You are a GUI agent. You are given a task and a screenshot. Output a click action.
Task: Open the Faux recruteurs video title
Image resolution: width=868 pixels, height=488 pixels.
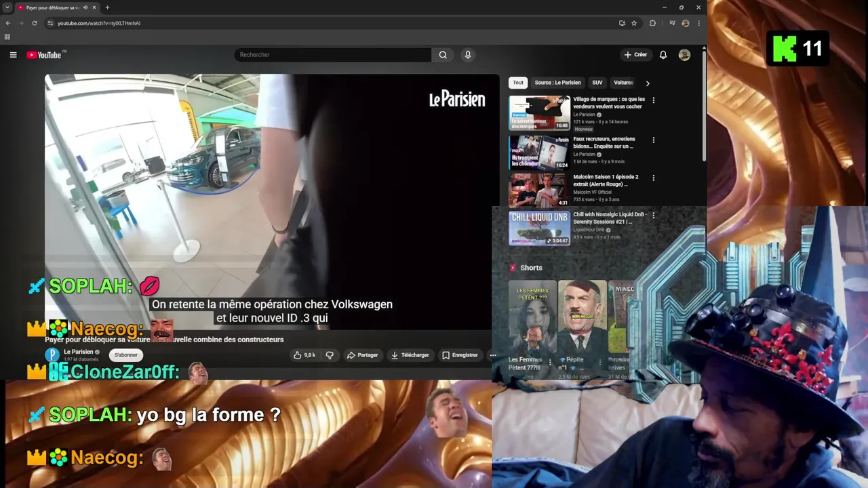tap(604, 142)
